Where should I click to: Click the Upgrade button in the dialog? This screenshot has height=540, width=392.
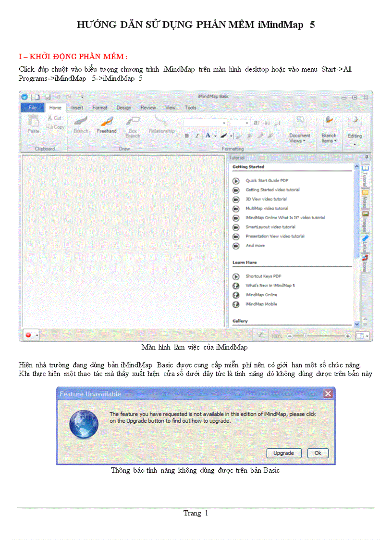click(x=283, y=453)
